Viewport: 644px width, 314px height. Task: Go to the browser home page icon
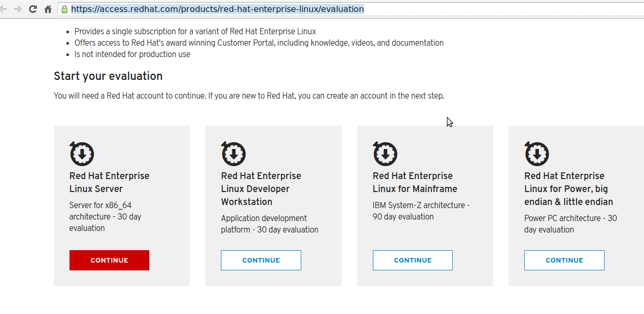48,9
